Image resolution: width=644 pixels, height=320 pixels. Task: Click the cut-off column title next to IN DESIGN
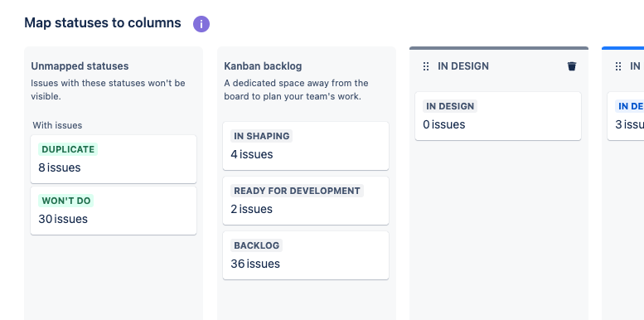click(x=636, y=66)
